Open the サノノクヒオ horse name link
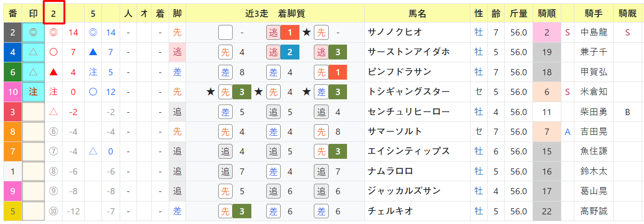This screenshot has width=644, height=224. (x=395, y=33)
